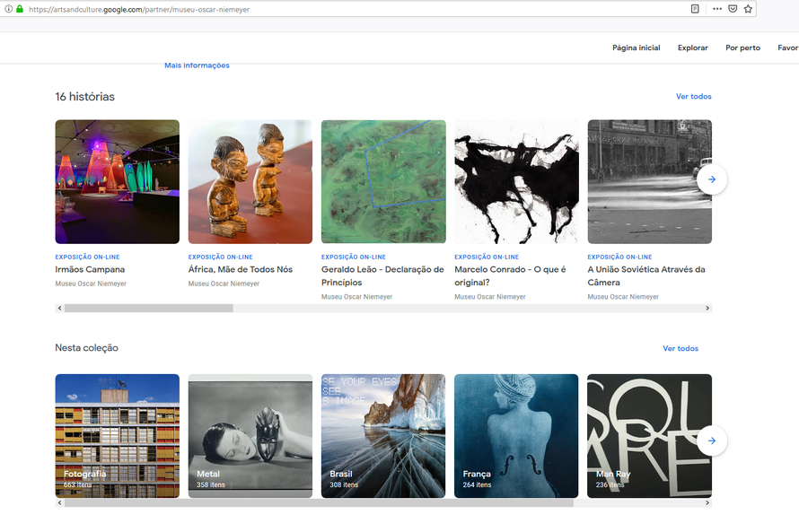The height and width of the screenshot is (532, 799).
Task: Toggle the reader view icon
Action: pyautogui.click(x=695, y=9)
